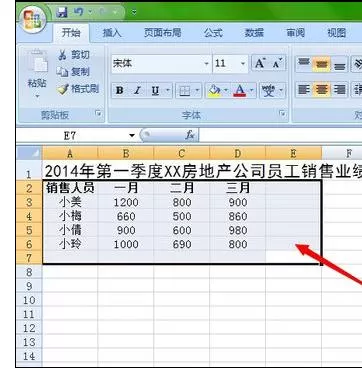Set bottom vertical alignment
This screenshot has height=369, width=362.
(339, 64)
